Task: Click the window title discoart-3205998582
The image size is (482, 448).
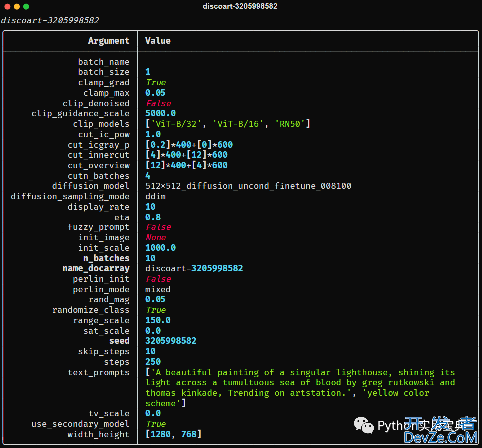Action: (x=240, y=6)
